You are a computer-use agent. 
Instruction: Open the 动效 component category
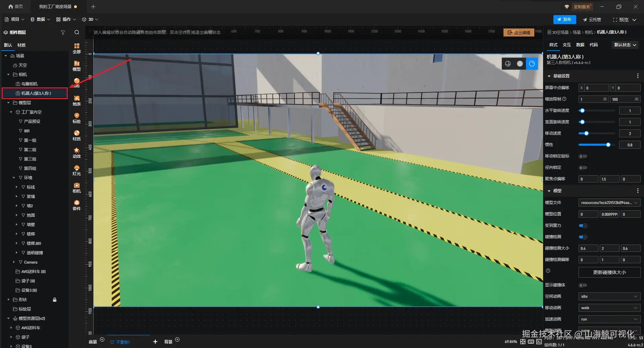tap(77, 153)
